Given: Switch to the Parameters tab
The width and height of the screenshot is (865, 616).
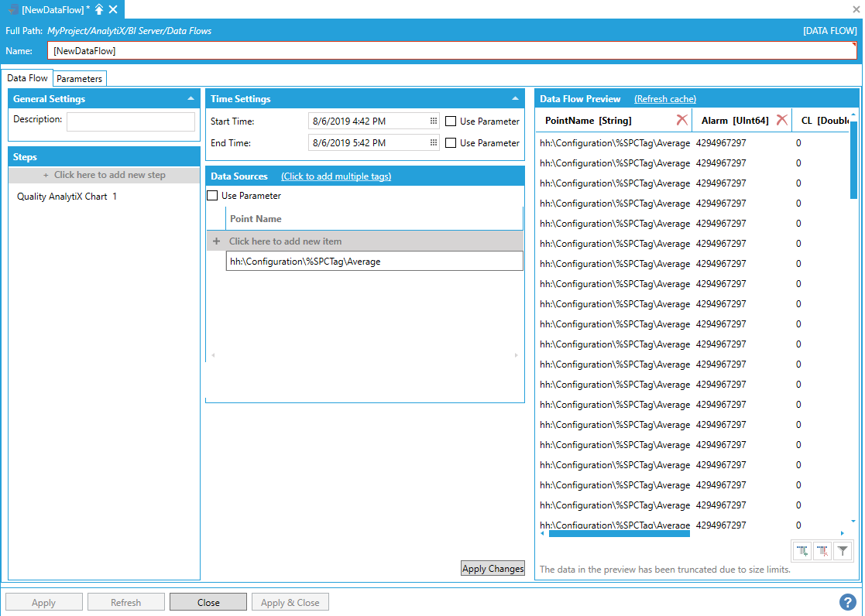Looking at the screenshot, I should (x=79, y=79).
